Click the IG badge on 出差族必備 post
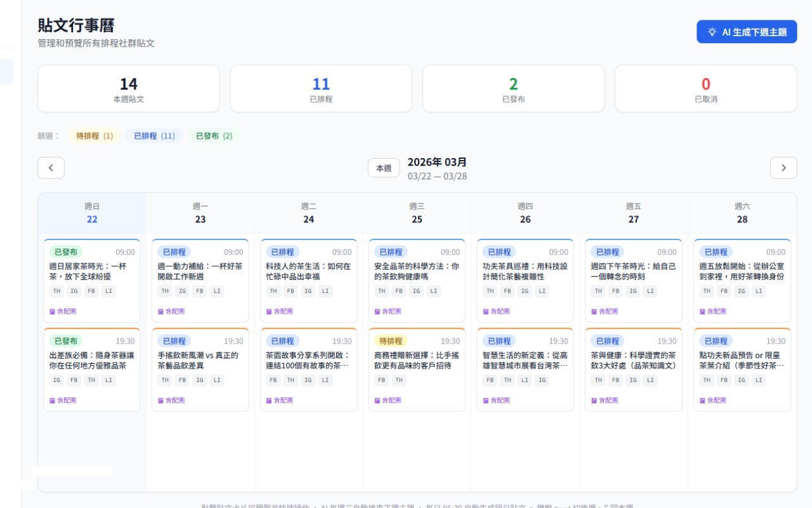This screenshot has height=508, width=812. pos(56,380)
